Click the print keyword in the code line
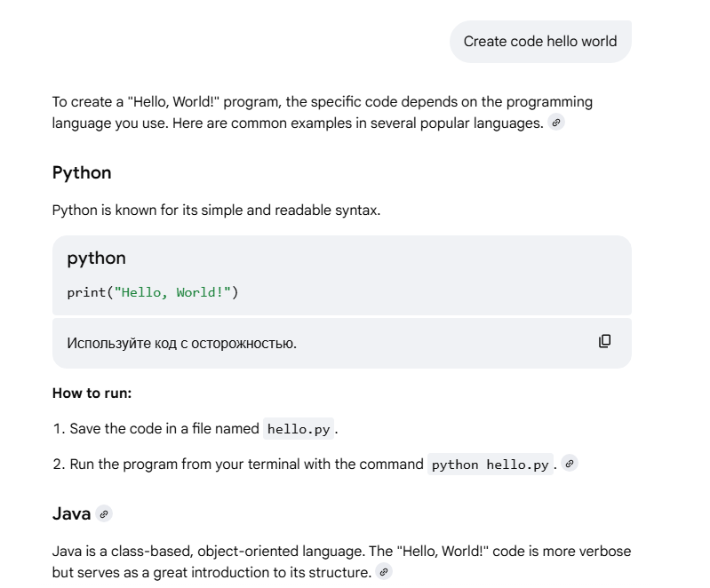This screenshot has width=710, height=588. pyautogui.click(x=86, y=292)
